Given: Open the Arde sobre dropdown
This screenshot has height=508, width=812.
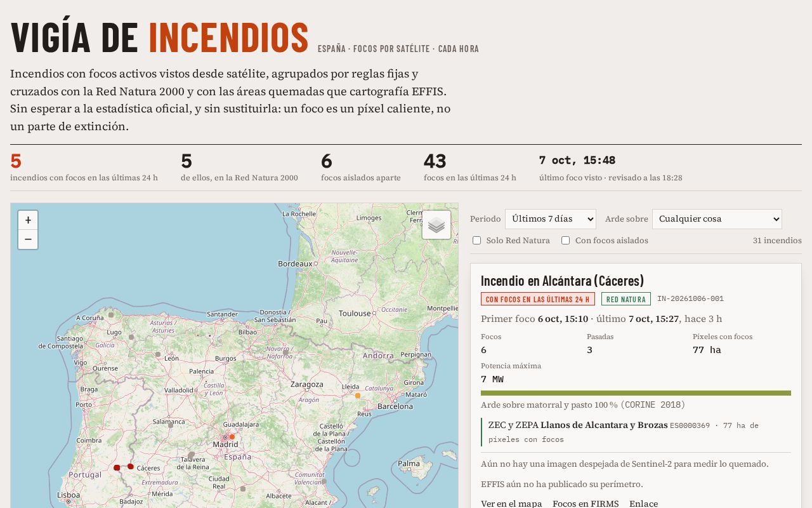Looking at the screenshot, I should click(717, 219).
